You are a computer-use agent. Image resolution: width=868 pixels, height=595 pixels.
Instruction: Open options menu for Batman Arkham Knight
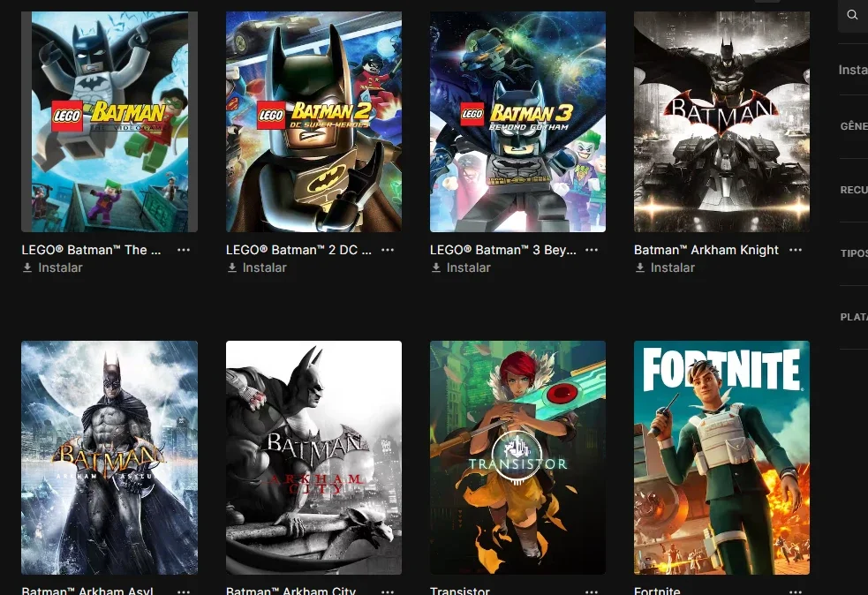(x=796, y=250)
